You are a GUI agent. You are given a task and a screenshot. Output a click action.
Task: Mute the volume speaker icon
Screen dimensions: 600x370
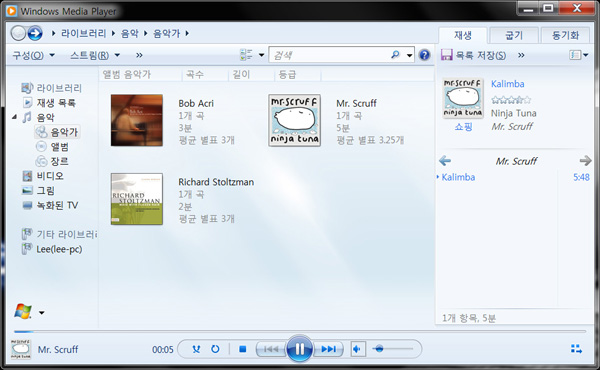pos(357,349)
